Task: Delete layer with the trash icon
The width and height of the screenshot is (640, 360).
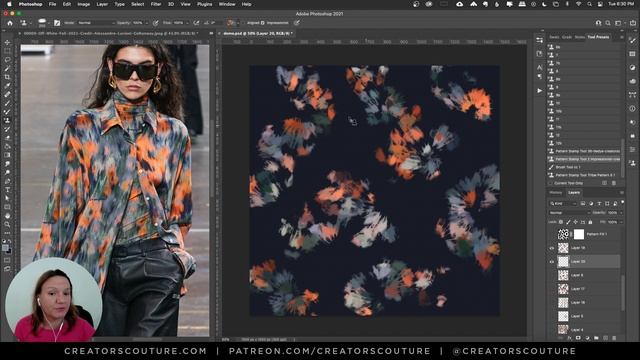Action: click(x=614, y=338)
